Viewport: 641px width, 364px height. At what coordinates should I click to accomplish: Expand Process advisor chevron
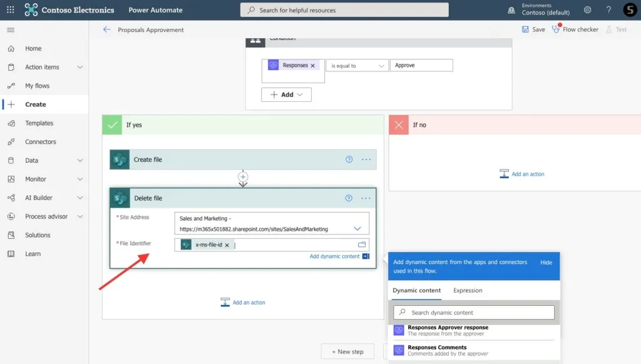80,216
